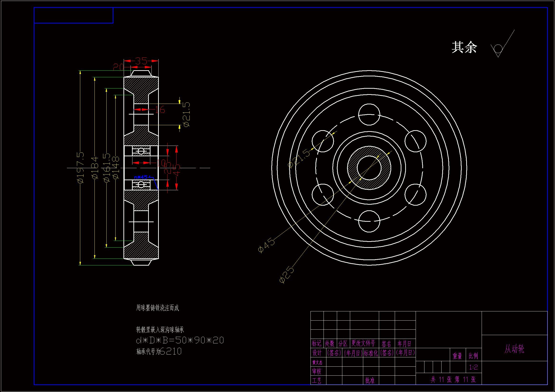Image resolution: width=555 pixels, height=392 pixels.
Task: Select the d*D*B=50*90*20 bearing note
Action: [x=180, y=340]
